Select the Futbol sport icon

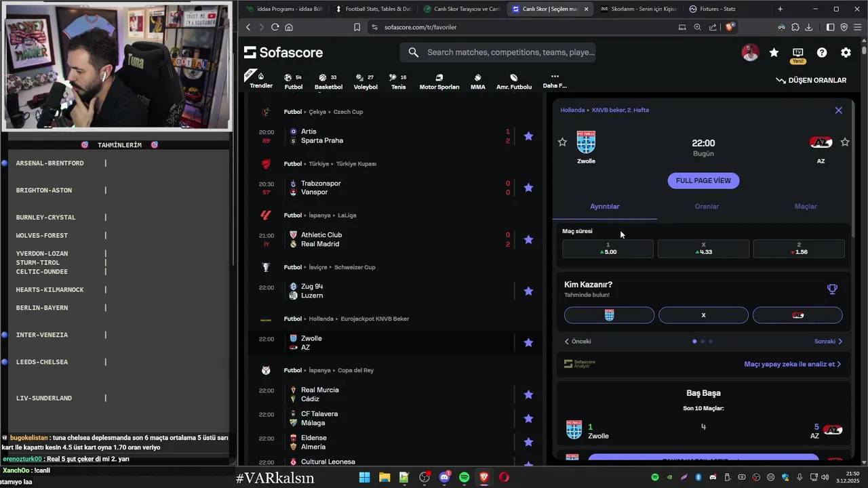(x=293, y=81)
